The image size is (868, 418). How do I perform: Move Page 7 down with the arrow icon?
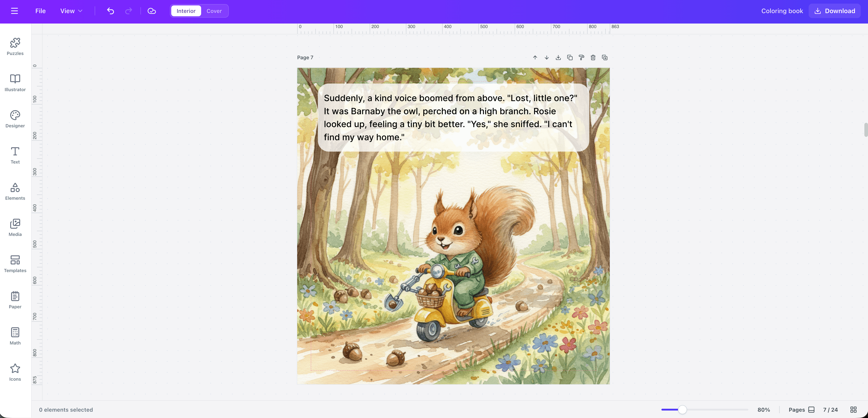point(547,57)
